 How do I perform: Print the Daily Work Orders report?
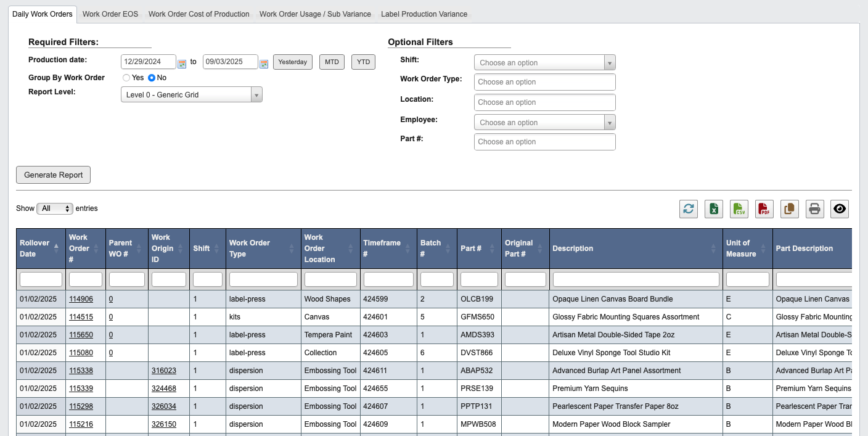tap(814, 209)
